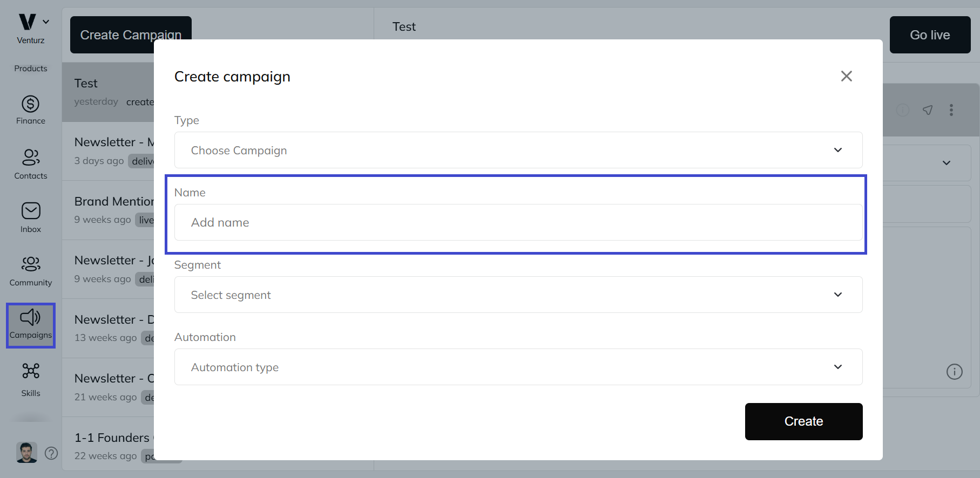Image resolution: width=980 pixels, height=478 pixels.
Task: Click the Add name input field
Action: click(518, 222)
